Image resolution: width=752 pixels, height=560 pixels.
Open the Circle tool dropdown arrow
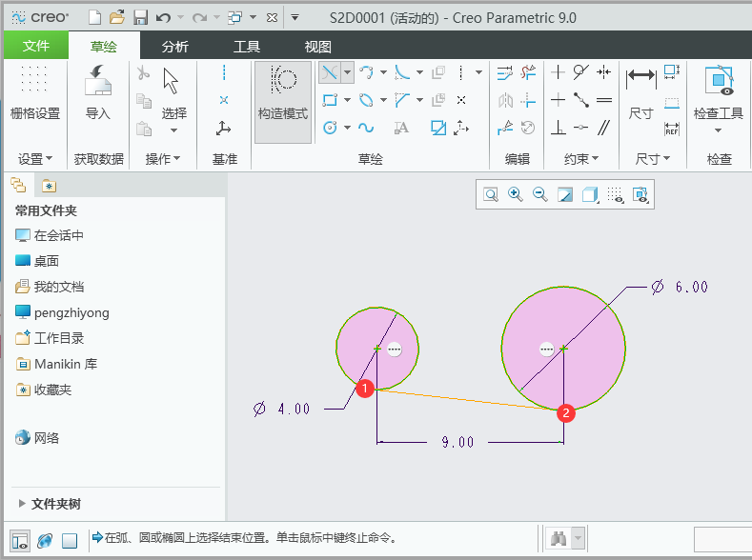click(x=347, y=128)
